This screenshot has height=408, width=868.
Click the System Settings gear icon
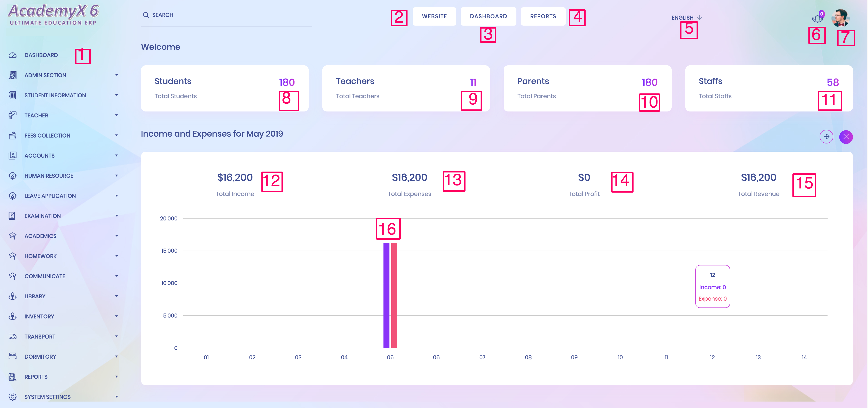(x=13, y=397)
